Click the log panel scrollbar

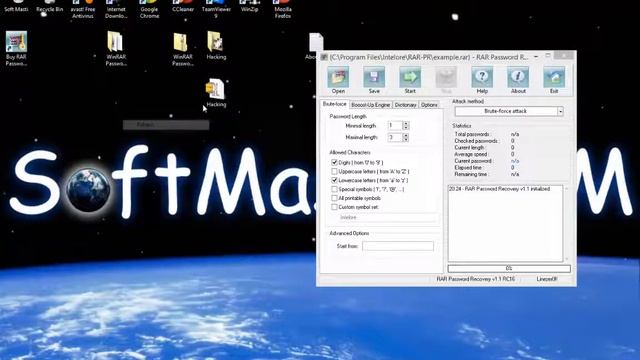pos(566,224)
